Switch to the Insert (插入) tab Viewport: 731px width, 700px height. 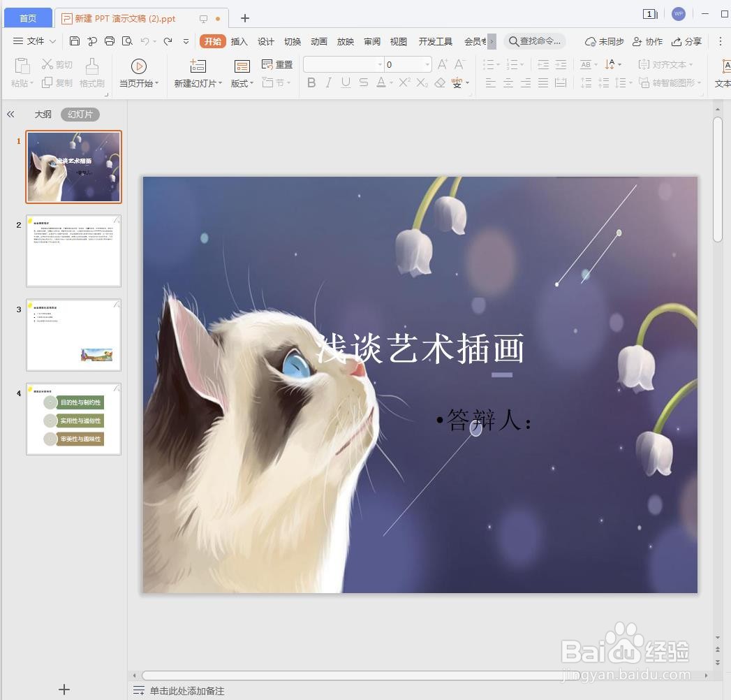[239, 41]
